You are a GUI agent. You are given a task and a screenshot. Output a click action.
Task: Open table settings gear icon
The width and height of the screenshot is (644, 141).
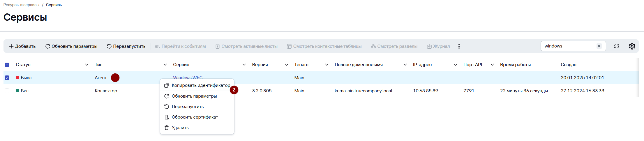(x=632, y=46)
